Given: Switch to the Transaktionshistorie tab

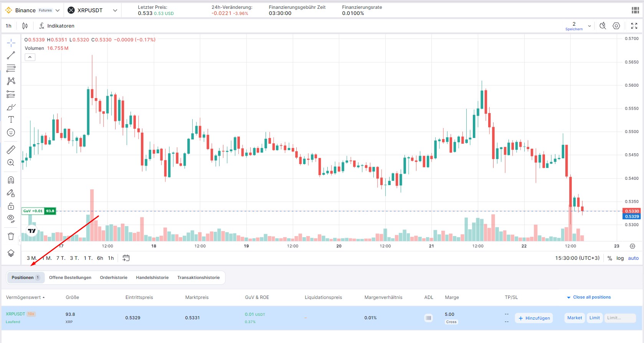Looking at the screenshot, I should 198,277.
